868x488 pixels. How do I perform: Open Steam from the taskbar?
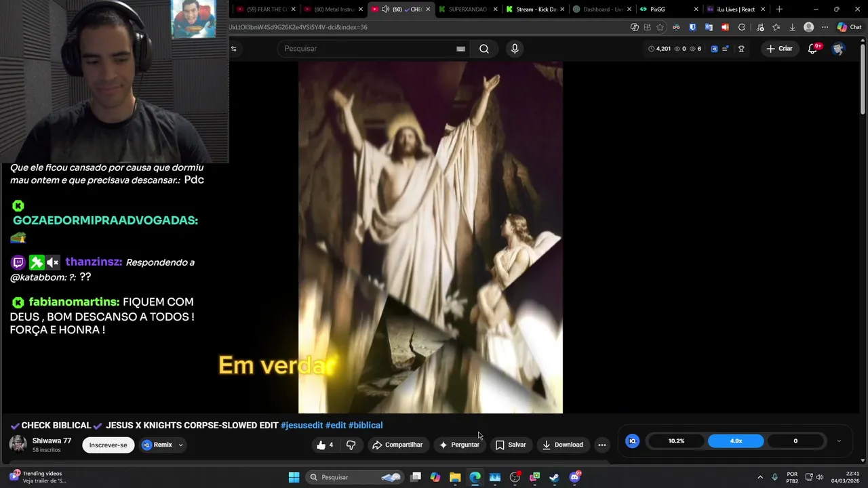(x=555, y=477)
